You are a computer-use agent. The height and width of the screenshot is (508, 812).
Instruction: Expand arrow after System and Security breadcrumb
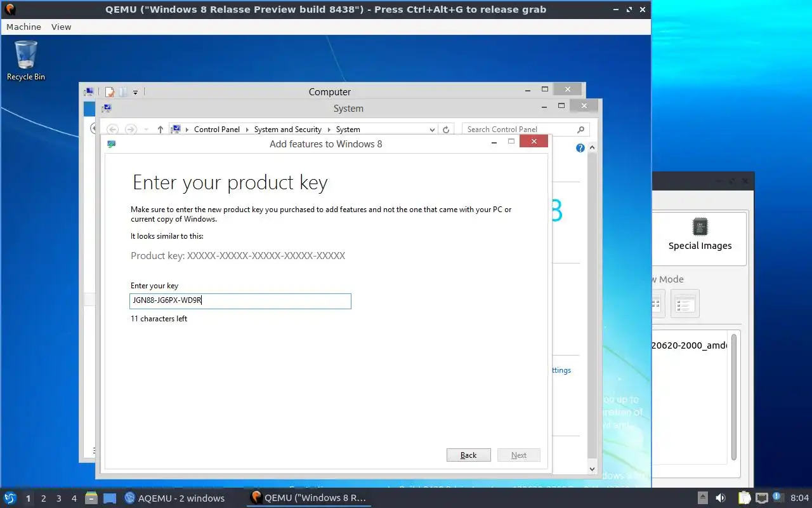click(329, 130)
